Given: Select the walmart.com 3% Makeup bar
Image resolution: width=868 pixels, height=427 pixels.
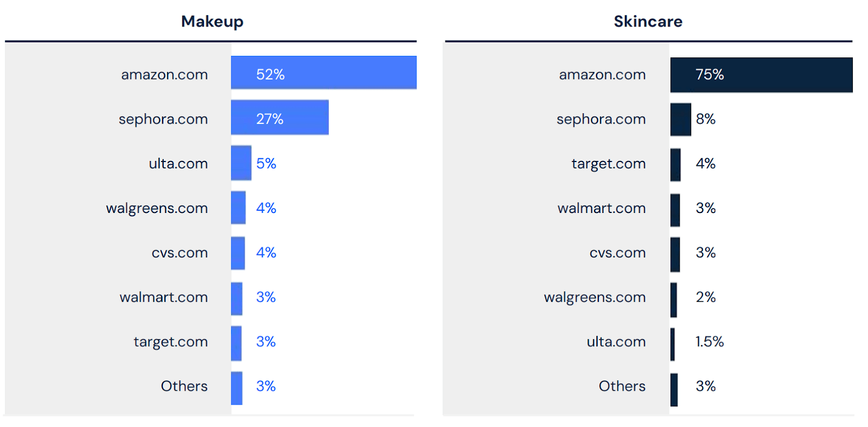Looking at the screenshot, I should pos(237,299).
